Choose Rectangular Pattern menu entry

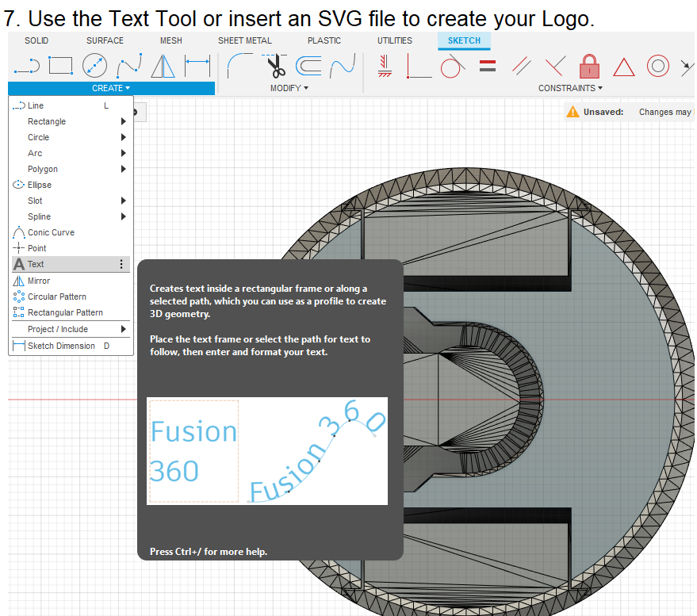[x=71, y=312]
